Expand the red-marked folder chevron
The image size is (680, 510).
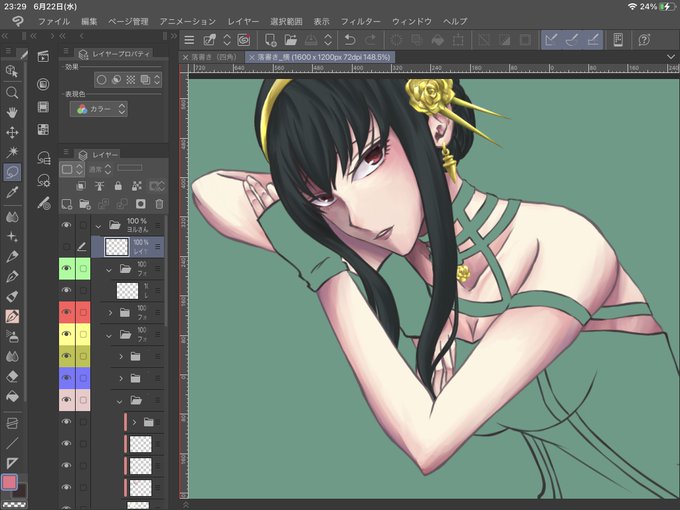pos(110,313)
